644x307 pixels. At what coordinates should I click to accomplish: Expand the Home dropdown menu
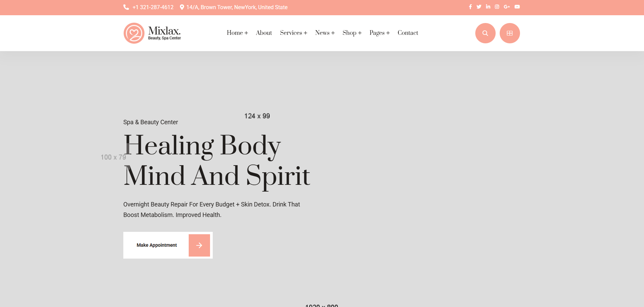237,33
